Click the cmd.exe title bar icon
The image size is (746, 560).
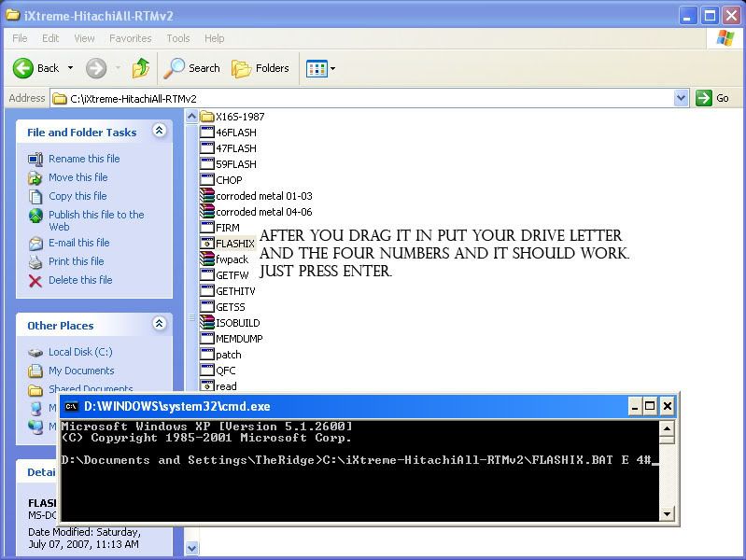pos(71,406)
